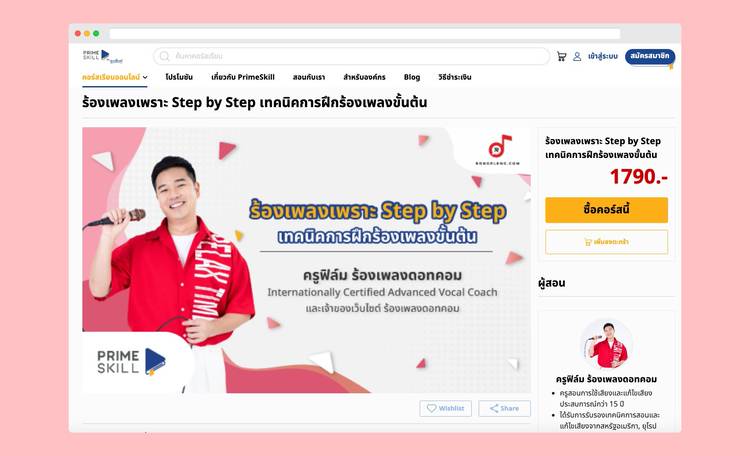Click the add to cart outlined button
This screenshot has width=750, height=456.
tap(607, 242)
